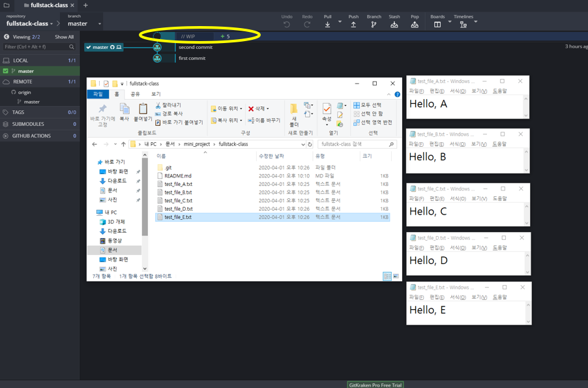
Task: Open the 홈 tab in Explorer ribbon
Action: [117, 94]
